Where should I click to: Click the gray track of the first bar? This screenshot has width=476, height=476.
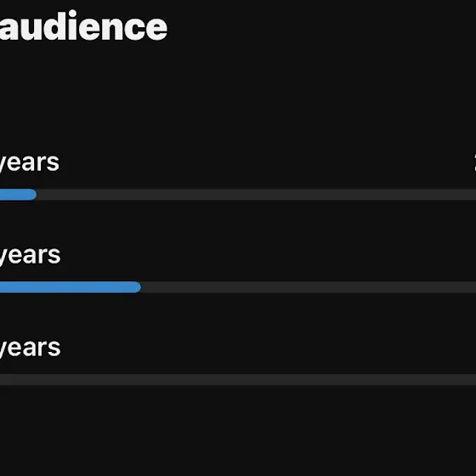(x=256, y=195)
